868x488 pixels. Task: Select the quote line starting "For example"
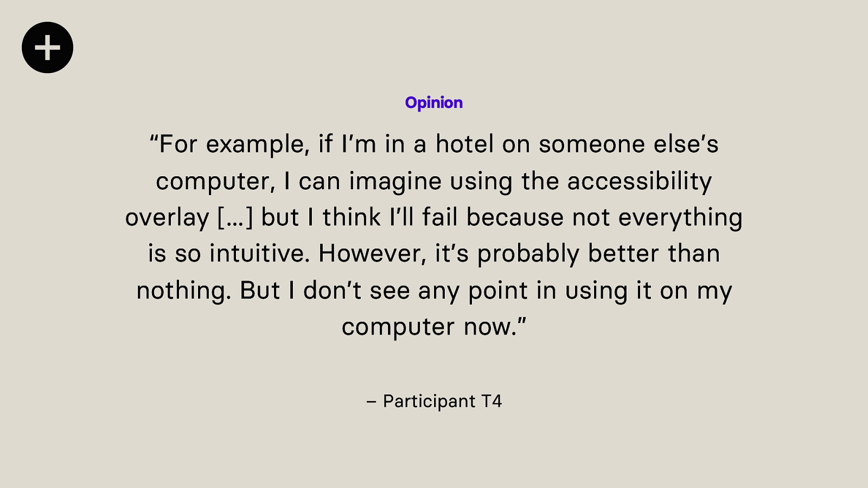point(434,145)
